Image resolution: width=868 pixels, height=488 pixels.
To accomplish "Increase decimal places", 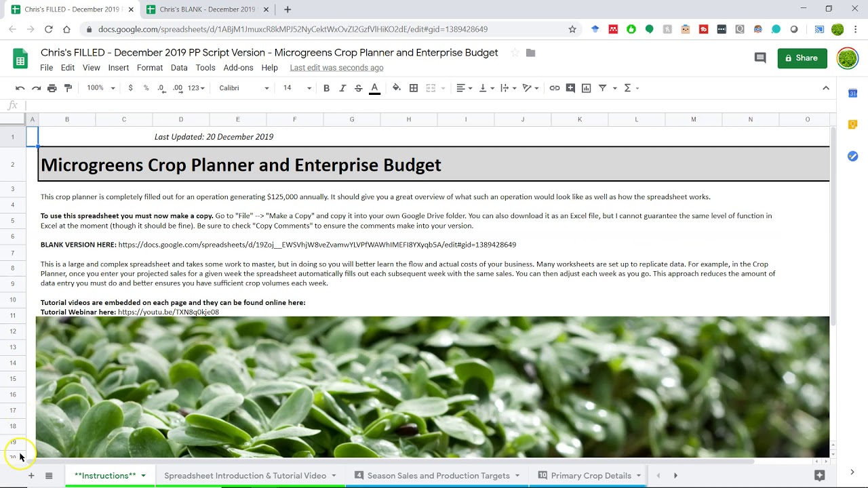I will pyautogui.click(x=178, y=88).
